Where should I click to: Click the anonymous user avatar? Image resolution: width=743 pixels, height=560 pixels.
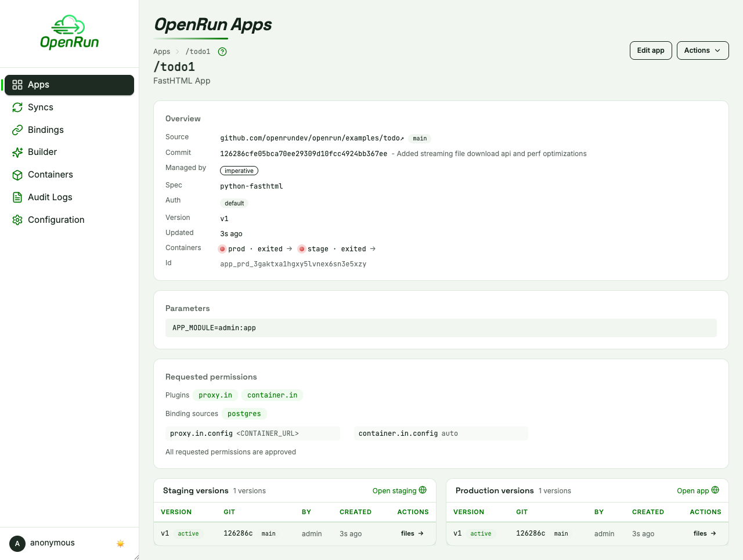(x=17, y=544)
